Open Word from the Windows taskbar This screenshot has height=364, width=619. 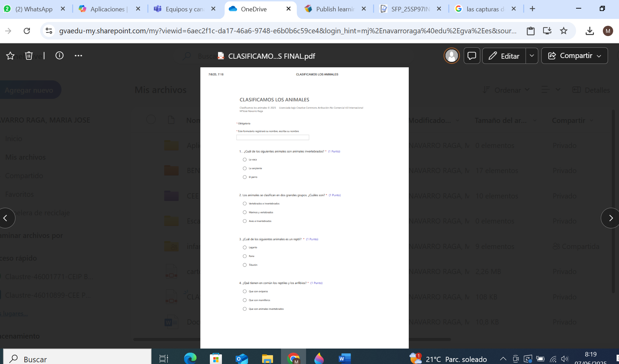(x=344, y=359)
